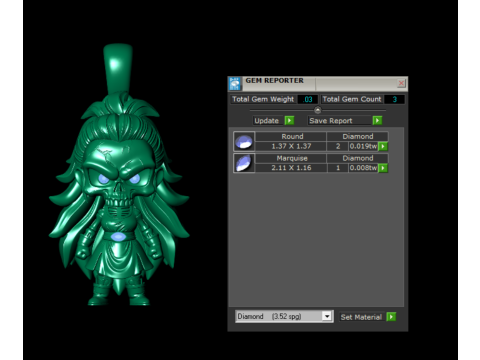Click the Round shape cell
Image resolution: width=480 pixels, height=360 pixels.
click(x=292, y=136)
